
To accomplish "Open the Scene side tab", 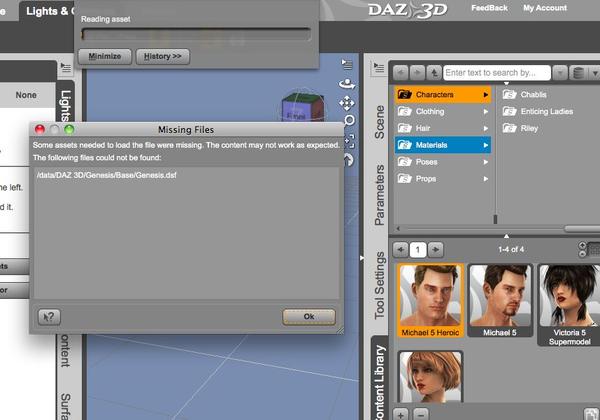I will point(379,122).
